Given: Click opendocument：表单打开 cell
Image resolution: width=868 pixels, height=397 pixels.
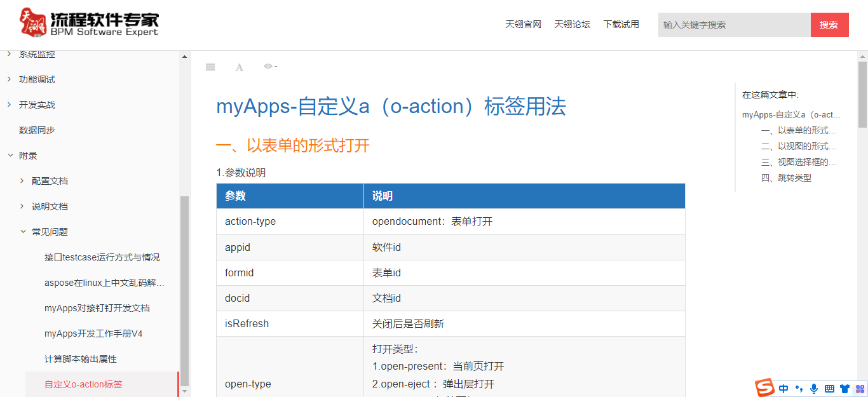Looking at the screenshot, I should (524, 222).
